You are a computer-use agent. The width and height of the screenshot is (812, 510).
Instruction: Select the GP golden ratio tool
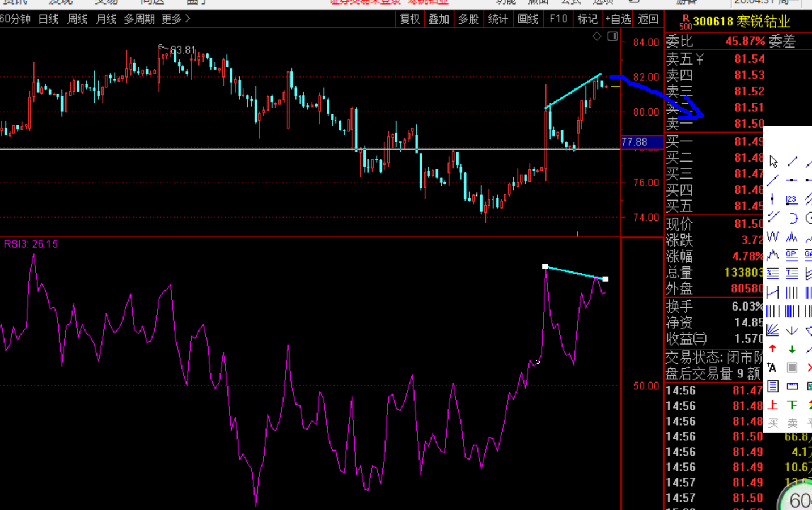coord(792,255)
